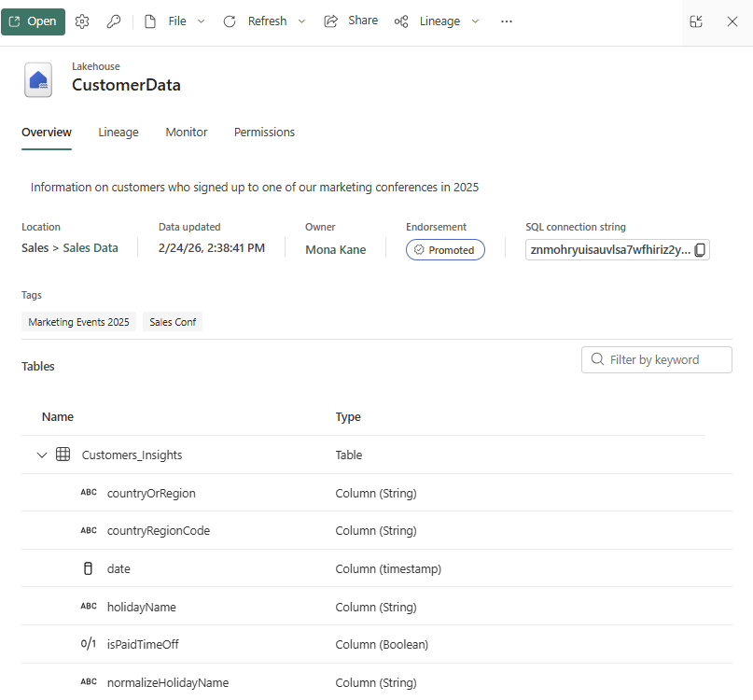Select the key icon in the top toolbar

[114, 21]
